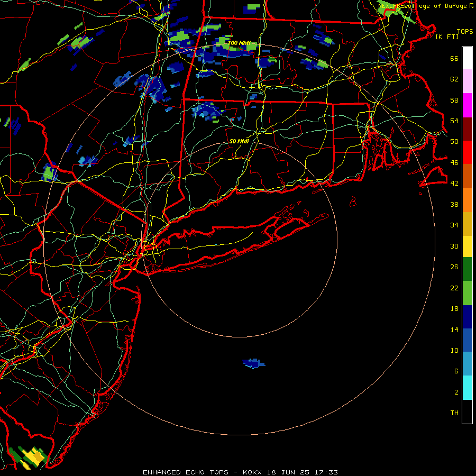This screenshot has width=476, height=476.
Task: Click the [K FT] units label
Action: pyautogui.click(x=447, y=36)
